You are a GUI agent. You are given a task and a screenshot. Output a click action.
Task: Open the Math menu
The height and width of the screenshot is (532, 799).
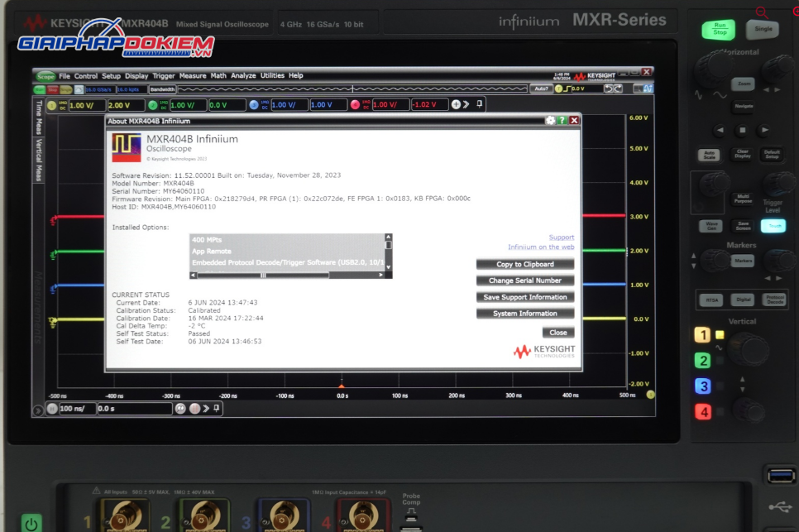point(218,75)
